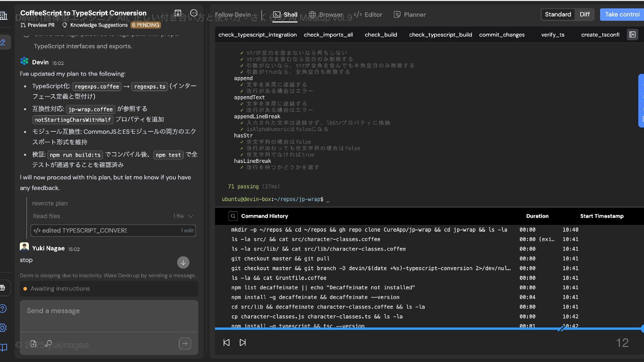This screenshot has height=362, width=644.
Task: Open the more options ellipsis menu
Action: click(194, 13)
